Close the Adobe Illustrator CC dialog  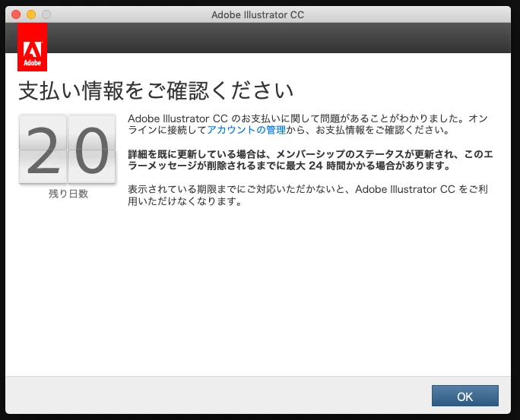coord(16,14)
